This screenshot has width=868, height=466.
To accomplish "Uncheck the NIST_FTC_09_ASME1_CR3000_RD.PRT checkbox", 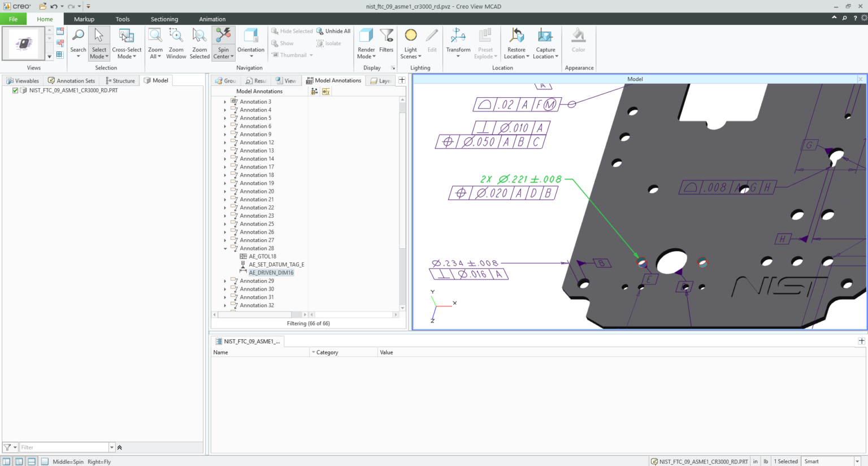I will pos(15,90).
